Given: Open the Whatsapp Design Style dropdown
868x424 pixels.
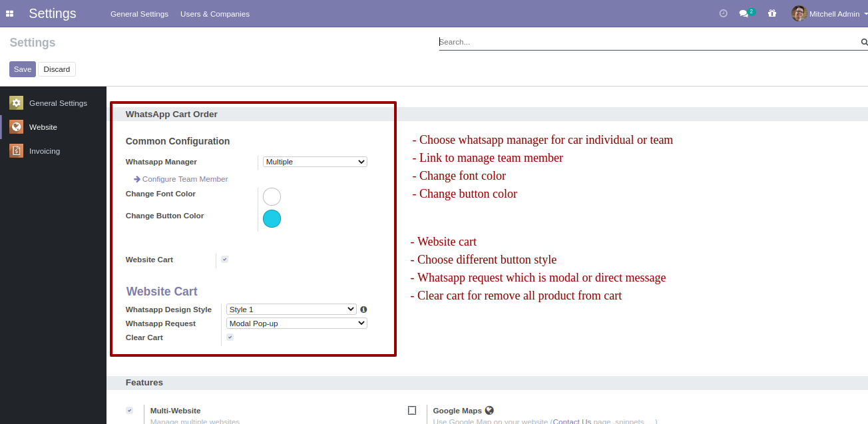Looking at the screenshot, I should click(292, 310).
